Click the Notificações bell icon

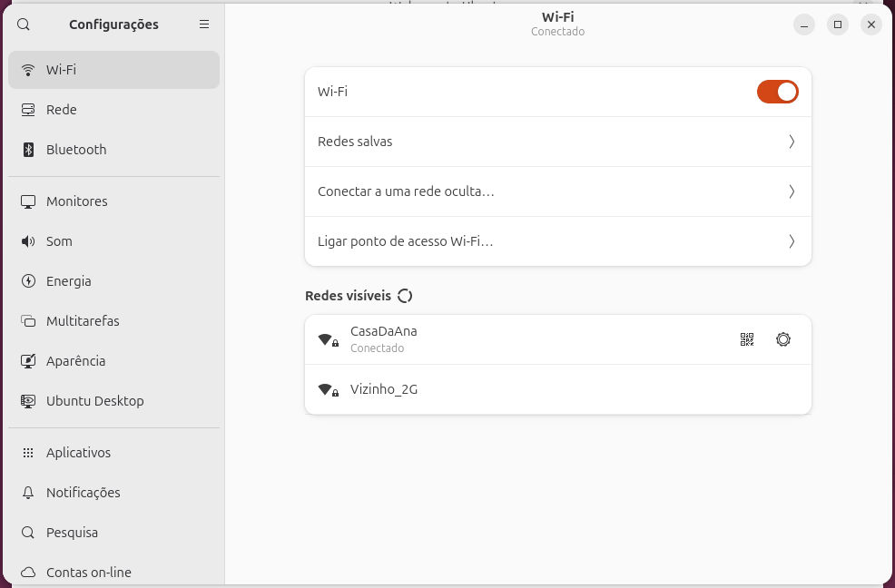[28, 493]
